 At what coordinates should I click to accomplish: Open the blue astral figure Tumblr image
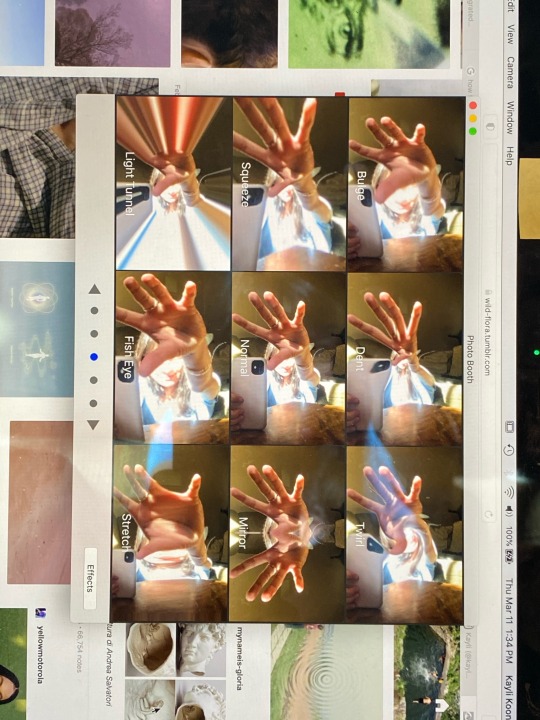37,329
